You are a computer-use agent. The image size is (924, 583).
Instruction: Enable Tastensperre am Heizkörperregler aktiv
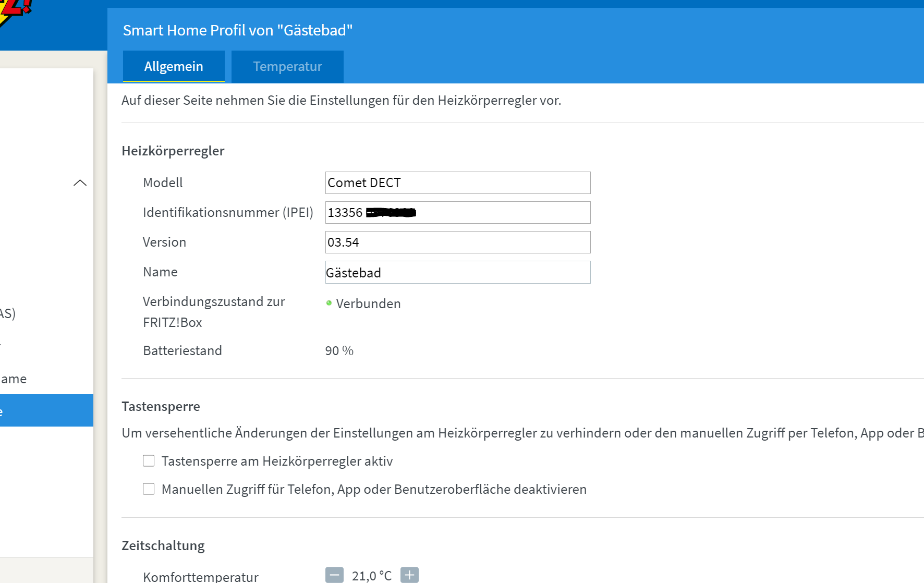149,461
